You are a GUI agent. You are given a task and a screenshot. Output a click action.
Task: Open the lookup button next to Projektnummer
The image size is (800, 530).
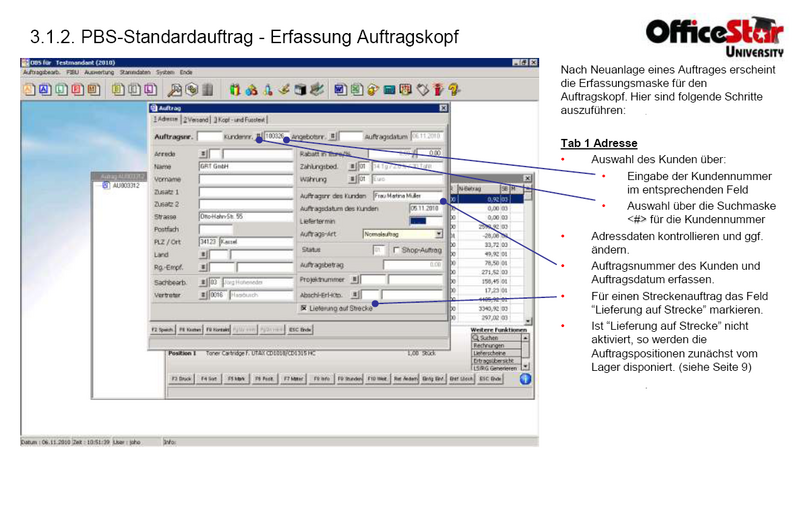355,280
